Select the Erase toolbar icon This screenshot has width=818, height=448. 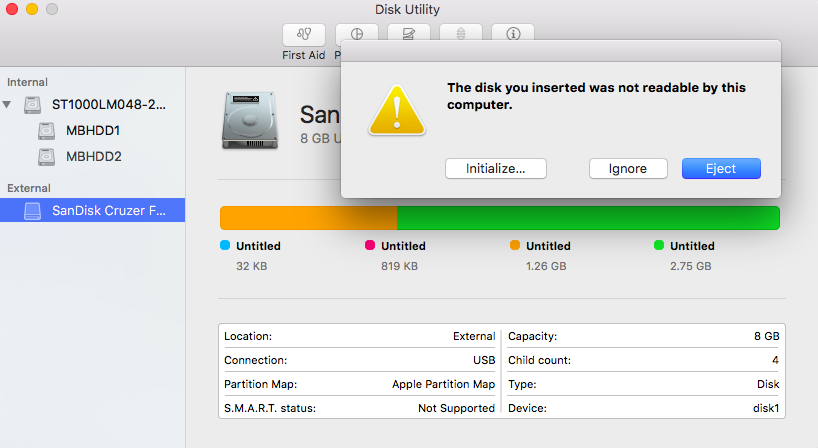pos(408,32)
